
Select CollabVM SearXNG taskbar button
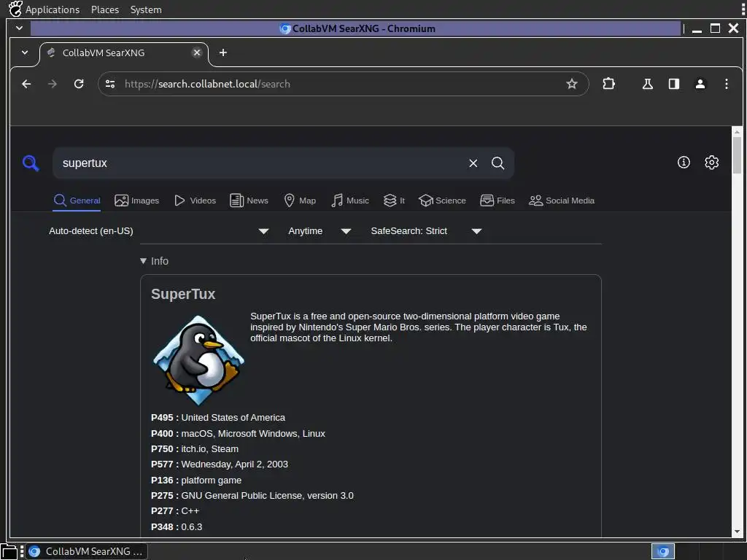coord(86,551)
